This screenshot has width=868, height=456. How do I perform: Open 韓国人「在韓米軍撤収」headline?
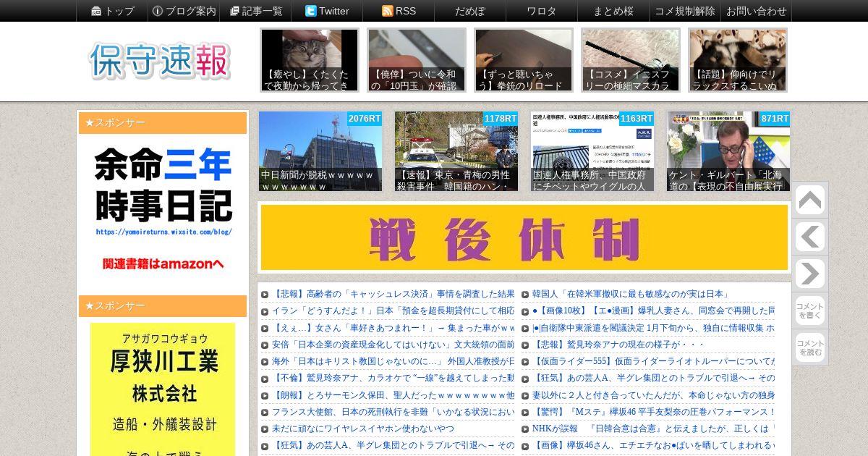tap(631, 294)
